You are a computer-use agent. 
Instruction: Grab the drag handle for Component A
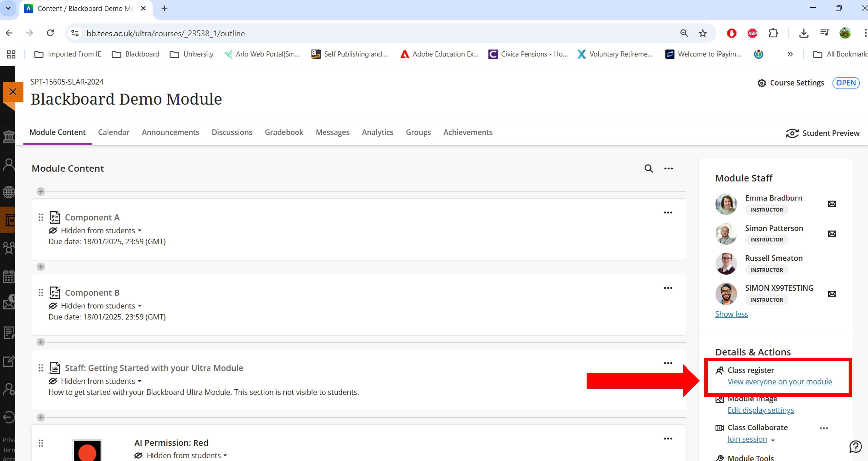pyautogui.click(x=41, y=217)
